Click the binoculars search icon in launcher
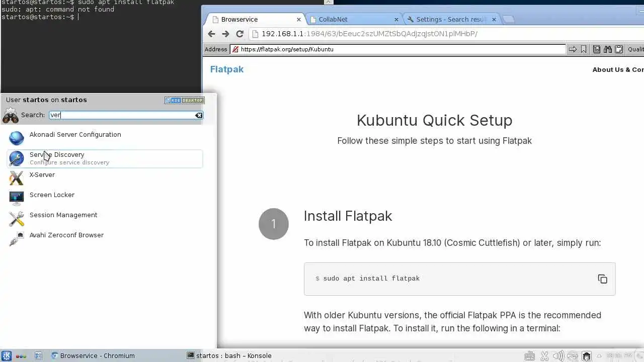 [11, 116]
